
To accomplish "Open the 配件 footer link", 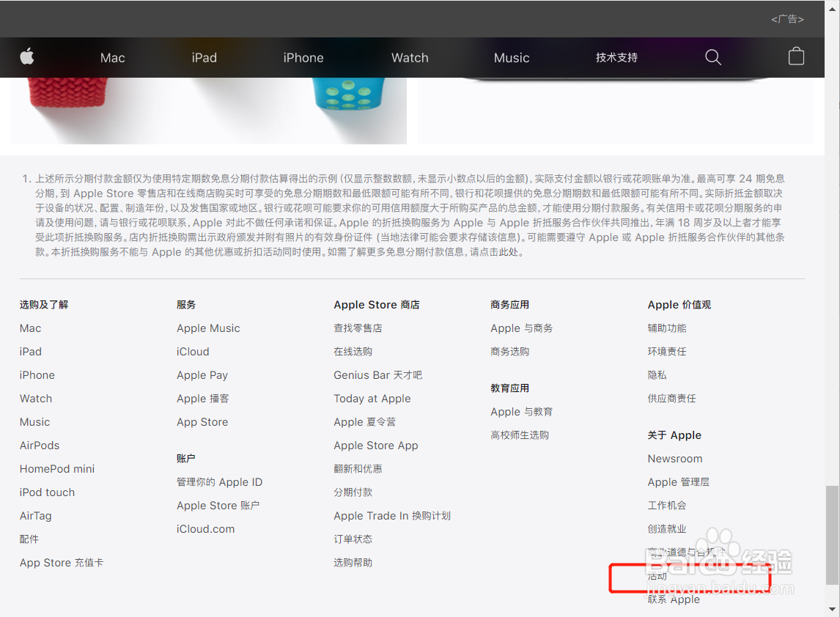I will click(x=29, y=539).
